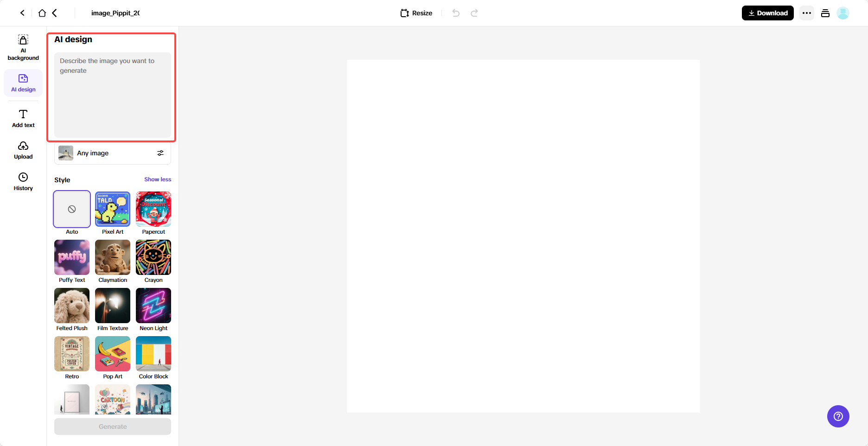Click the image_Pippit file name
This screenshot has width=868, height=446.
click(x=115, y=13)
